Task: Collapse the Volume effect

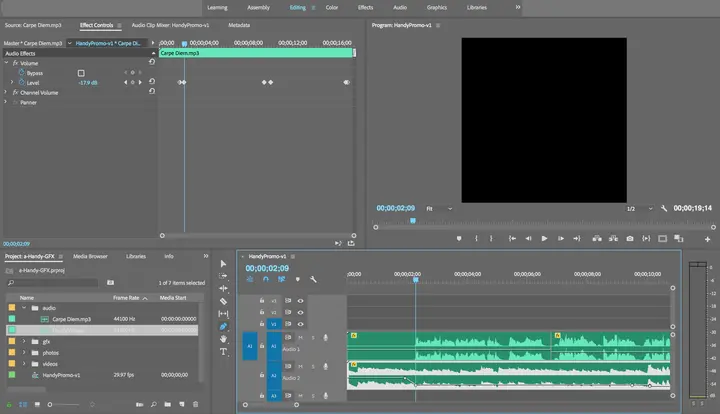Action: (6, 63)
